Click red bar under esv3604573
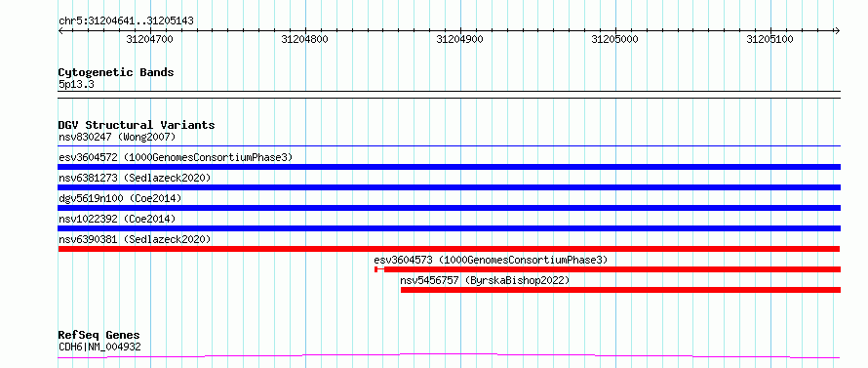Viewport: 868px width, 368px height. point(608,269)
